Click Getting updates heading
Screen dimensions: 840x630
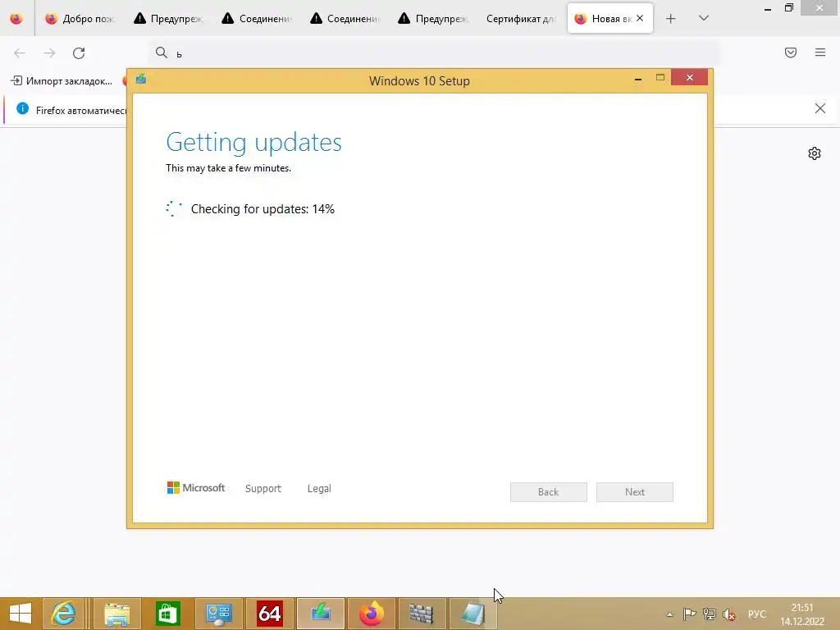(254, 142)
